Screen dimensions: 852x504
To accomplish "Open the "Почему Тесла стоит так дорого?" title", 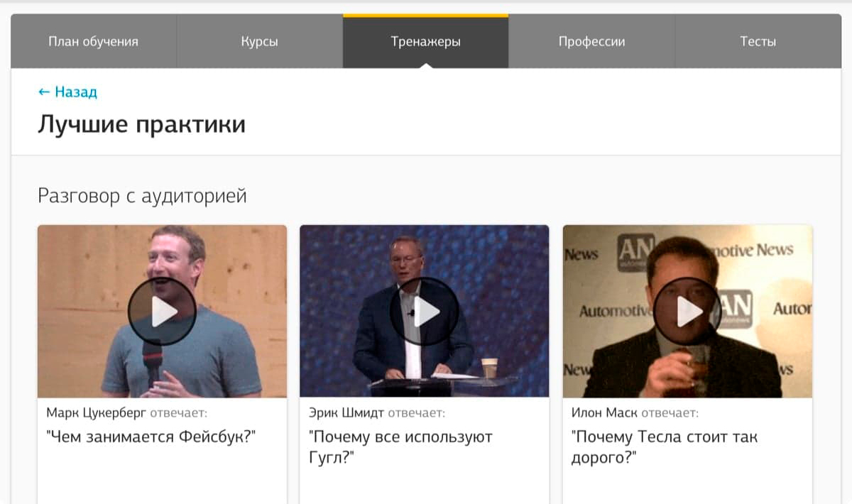I will [x=665, y=447].
